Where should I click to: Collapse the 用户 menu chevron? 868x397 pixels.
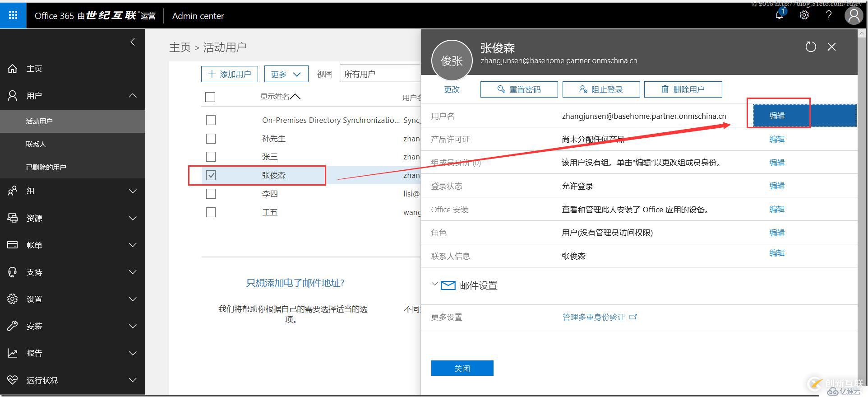(x=133, y=96)
